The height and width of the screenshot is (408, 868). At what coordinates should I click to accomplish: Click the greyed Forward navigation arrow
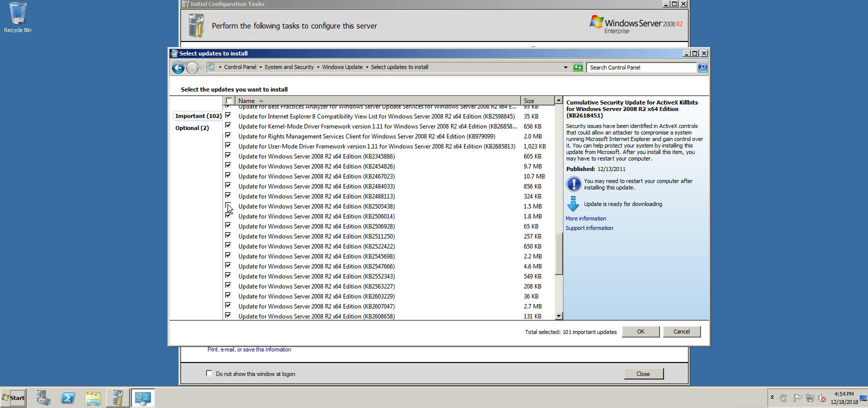[192, 67]
